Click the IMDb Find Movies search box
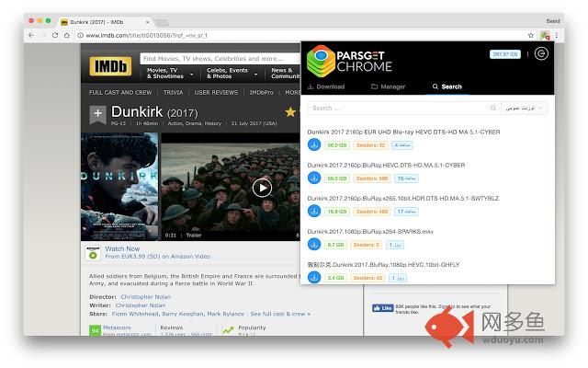This screenshot has height=368, width=588. click(x=220, y=59)
